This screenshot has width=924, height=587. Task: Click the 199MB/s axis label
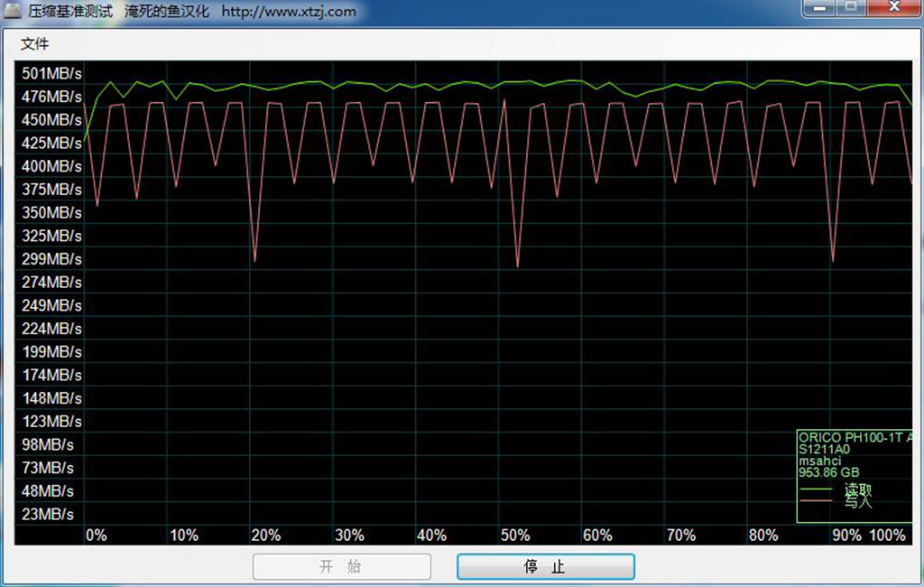(x=51, y=351)
